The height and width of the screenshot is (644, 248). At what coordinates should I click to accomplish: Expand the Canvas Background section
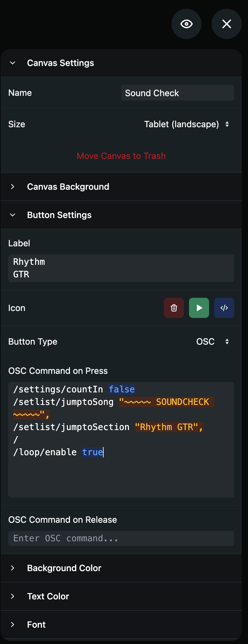pos(68,187)
